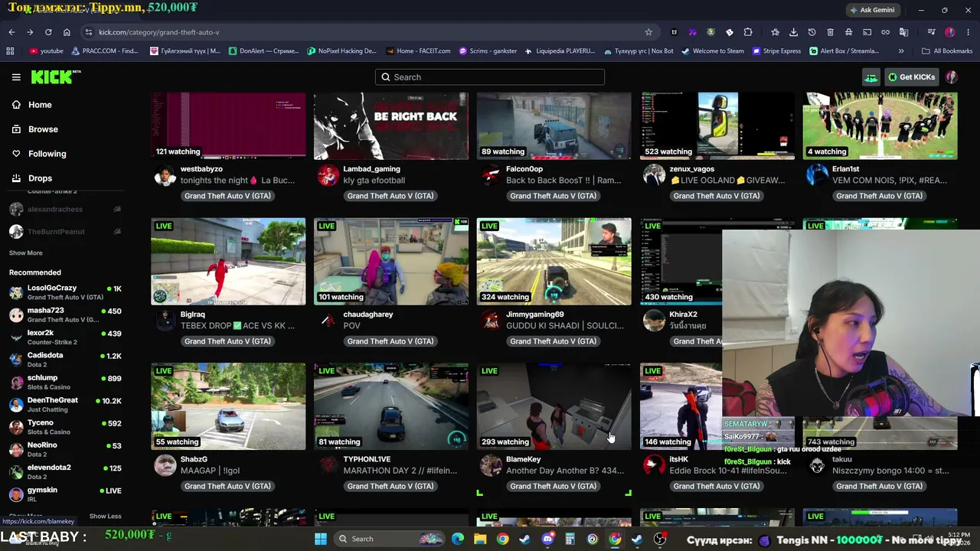
Task: Click the translate icon in browser toolbar
Action: (x=904, y=32)
